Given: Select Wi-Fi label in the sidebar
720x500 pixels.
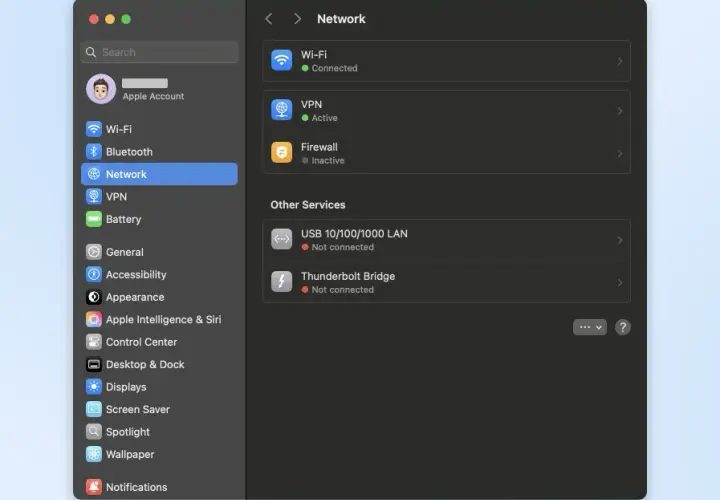Looking at the screenshot, I should 119,129.
